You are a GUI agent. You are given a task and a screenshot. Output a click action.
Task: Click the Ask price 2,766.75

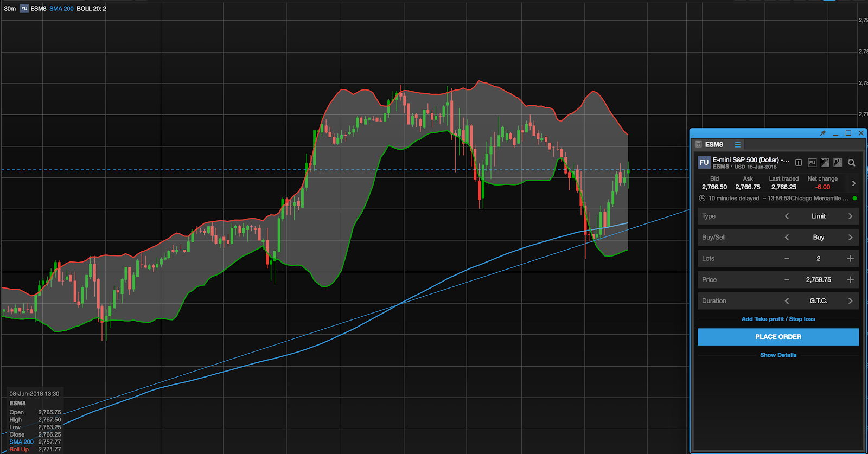tap(748, 187)
